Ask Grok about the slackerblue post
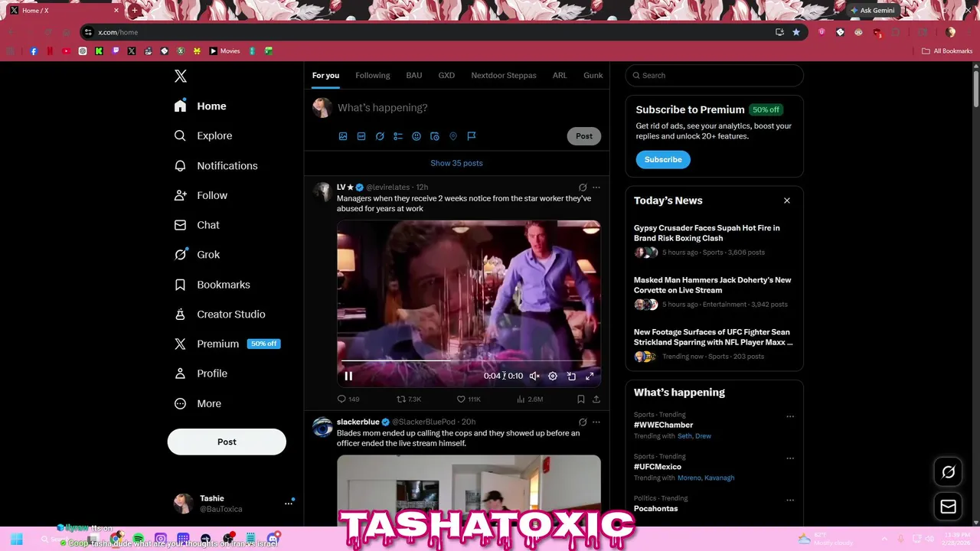The image size is (980, 551). coord(583,422)
